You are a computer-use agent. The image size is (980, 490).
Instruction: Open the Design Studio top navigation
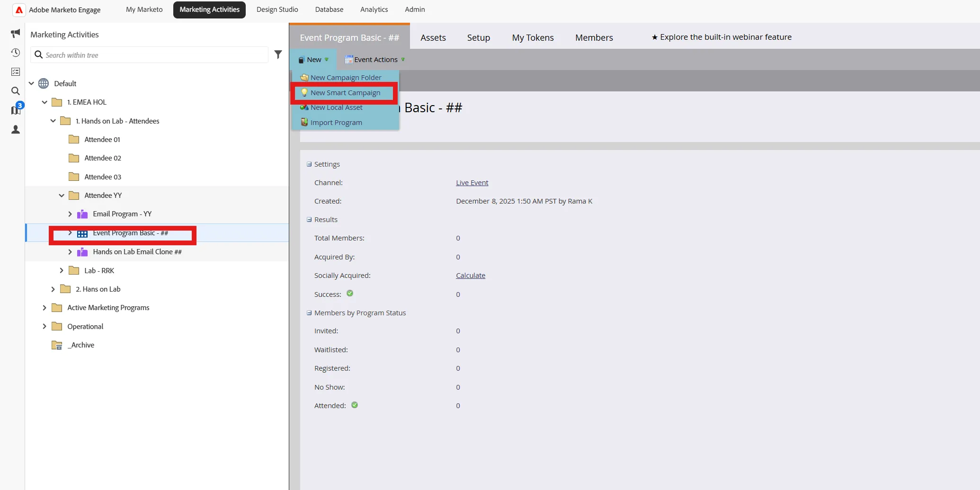click(x=277, y=9)
